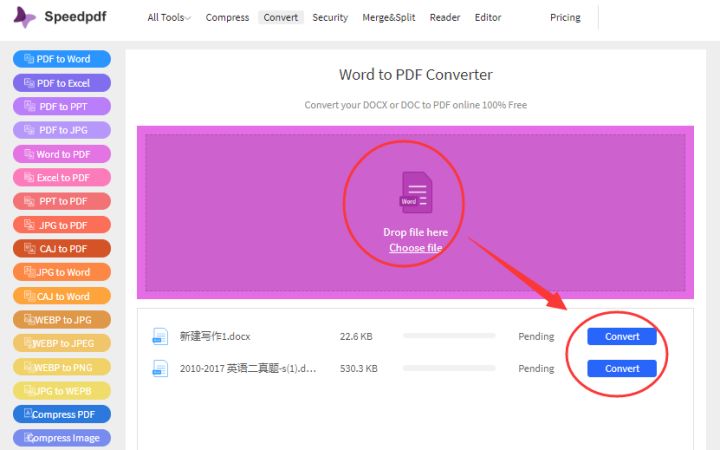The image size is (720, 450).
Task: Open the Compress menu
Action: pyautogui.click(x=227, y=17)
